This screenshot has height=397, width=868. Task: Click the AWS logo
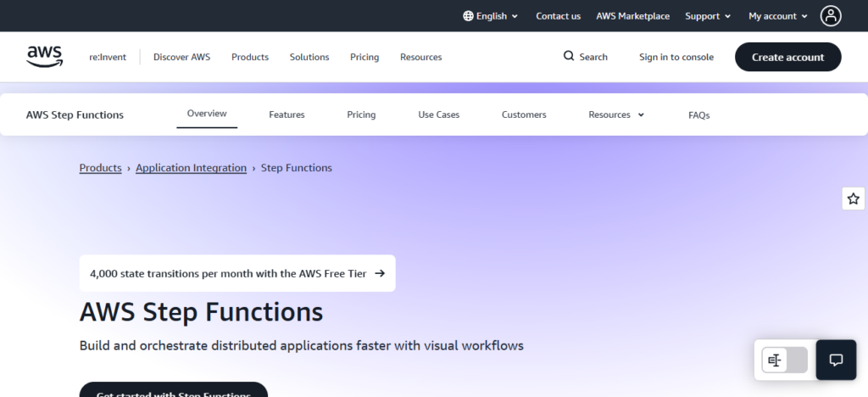(x=44, y=57)
